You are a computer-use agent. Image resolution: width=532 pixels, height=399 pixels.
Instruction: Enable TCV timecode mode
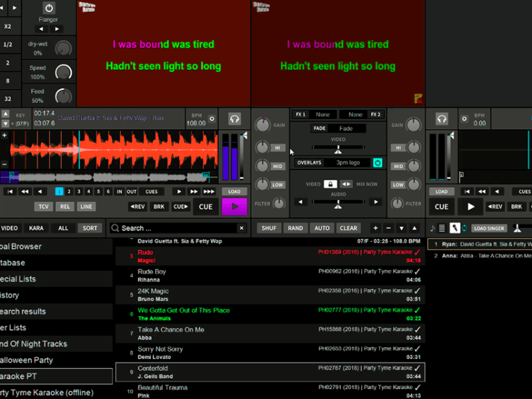pos(43,207)
